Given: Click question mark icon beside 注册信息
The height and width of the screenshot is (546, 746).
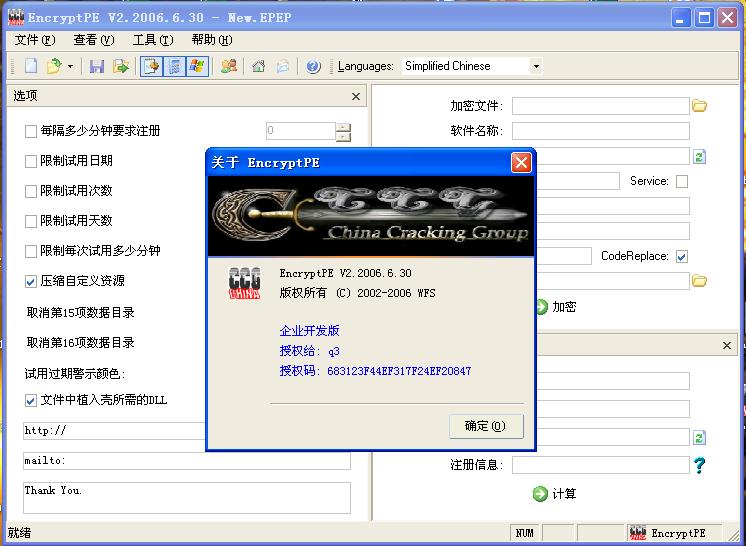Looking at the screenshot, I should click(x=699, y=465).
